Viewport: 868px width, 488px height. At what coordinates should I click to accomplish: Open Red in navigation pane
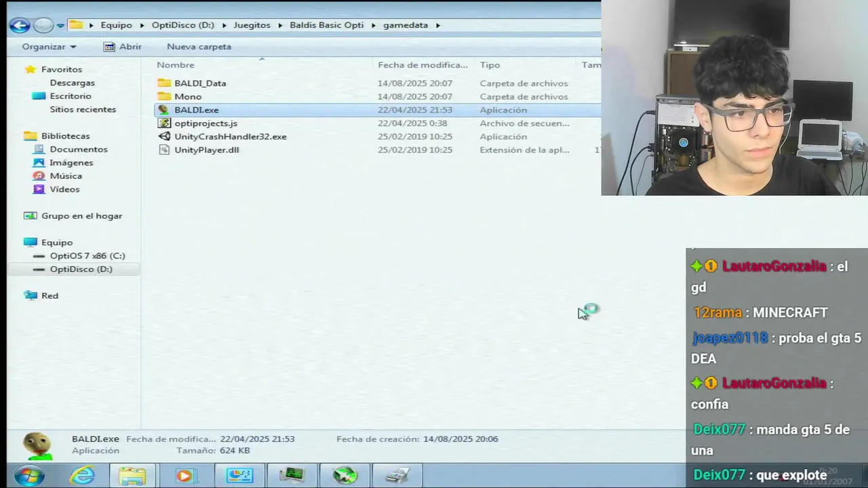pos(50,296)
